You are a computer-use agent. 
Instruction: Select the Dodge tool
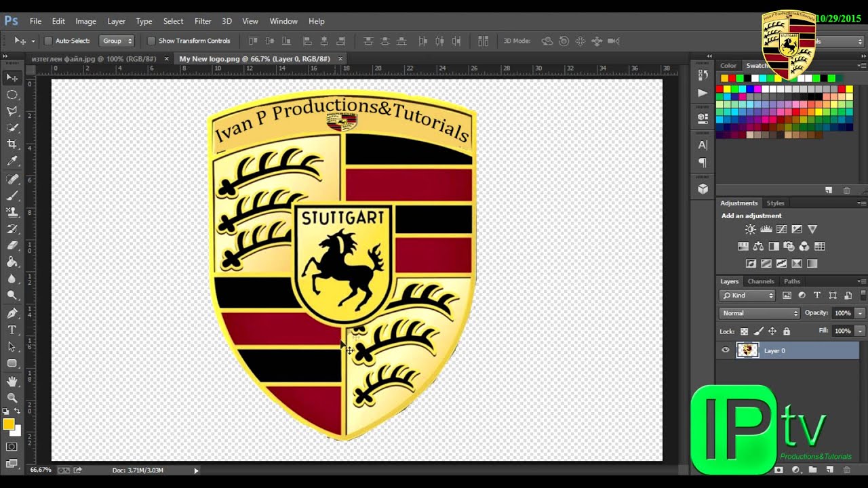point(12,295)
